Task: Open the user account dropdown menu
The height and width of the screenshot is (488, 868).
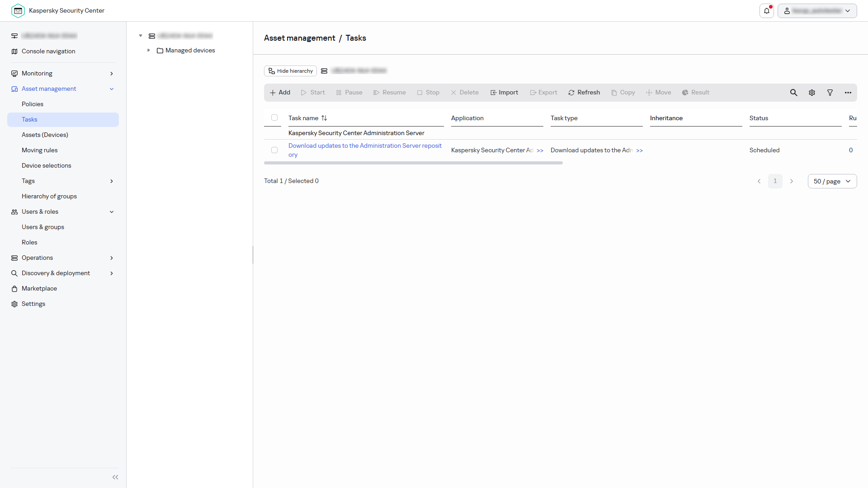Action: click(816, 10)
